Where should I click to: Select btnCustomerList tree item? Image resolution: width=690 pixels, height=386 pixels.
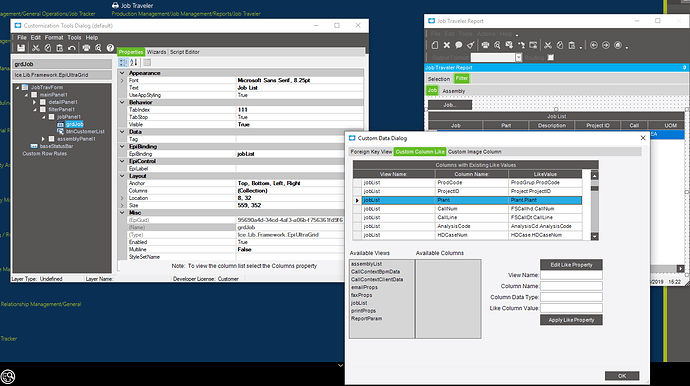point(85,132)
